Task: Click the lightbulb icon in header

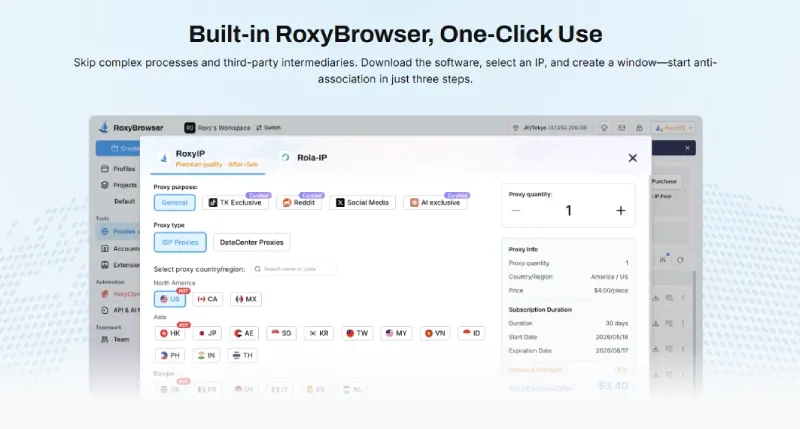Action: pos(604,128)
